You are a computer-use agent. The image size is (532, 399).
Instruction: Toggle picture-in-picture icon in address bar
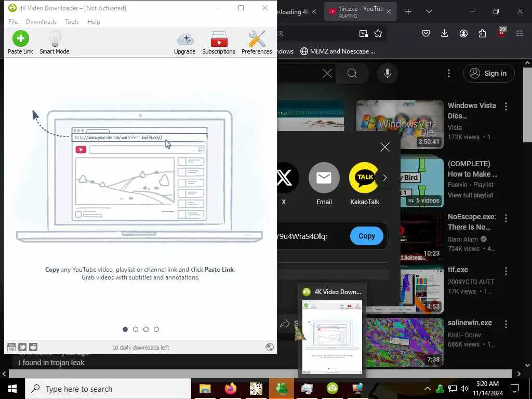[363, 33]
